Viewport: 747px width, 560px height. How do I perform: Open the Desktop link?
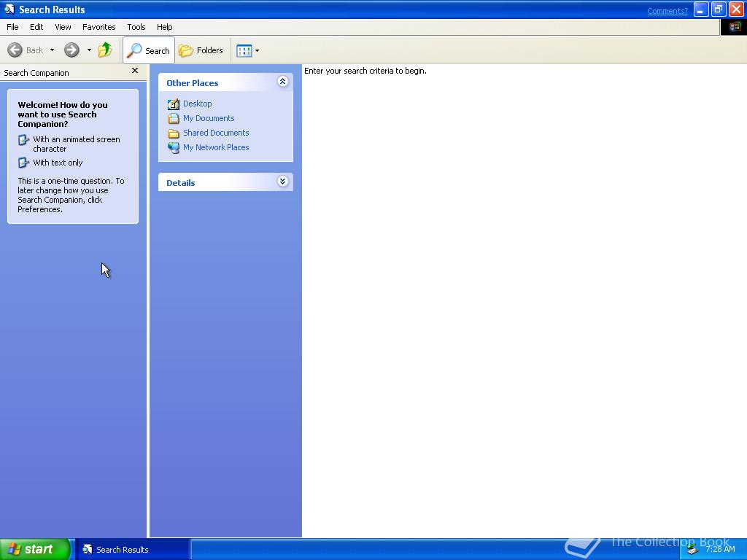[197, 104]
